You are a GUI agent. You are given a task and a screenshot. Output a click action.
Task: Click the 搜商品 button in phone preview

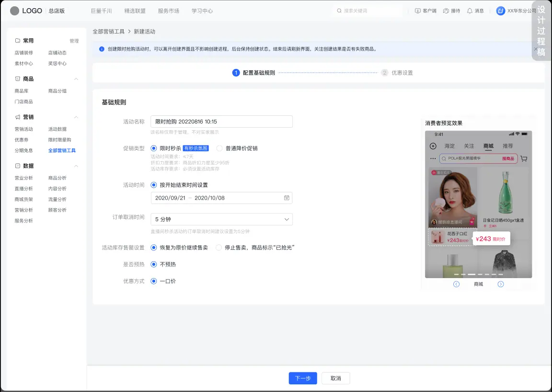click(x=508, y=158)
